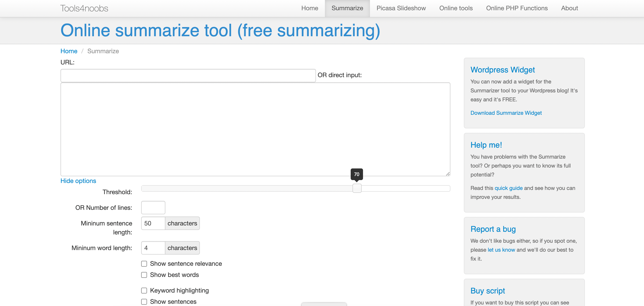
Task: Open the quick guide link
Action: click(x=508, y=188)
